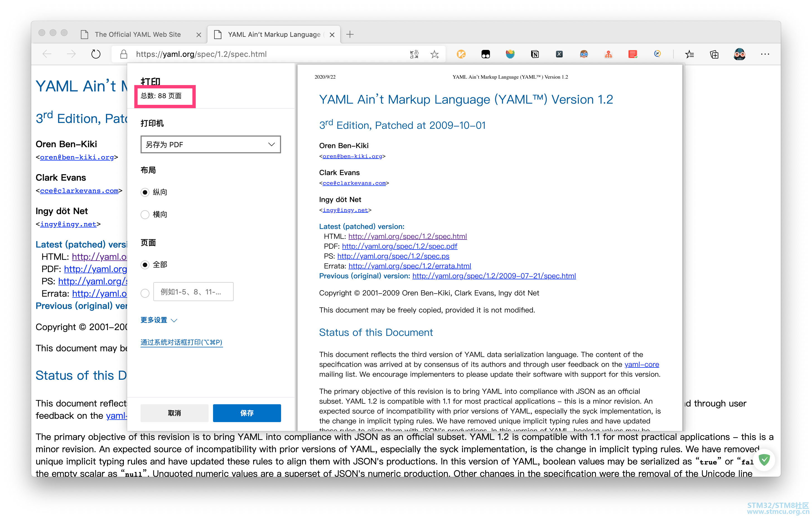The width and height of the screenshot is (812, 518).
Task: Click the page range input field
Action: 193,292
